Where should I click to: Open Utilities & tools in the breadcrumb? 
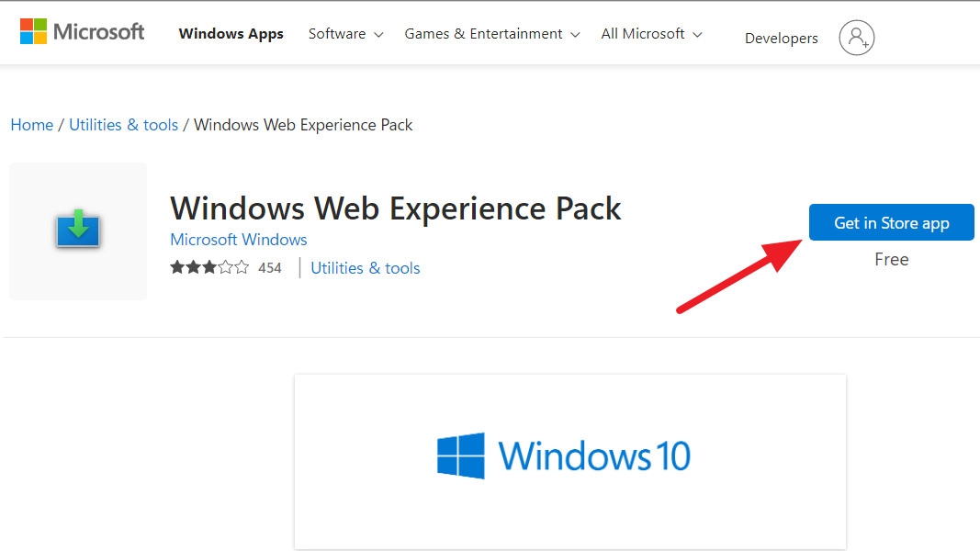click(124, 125)
